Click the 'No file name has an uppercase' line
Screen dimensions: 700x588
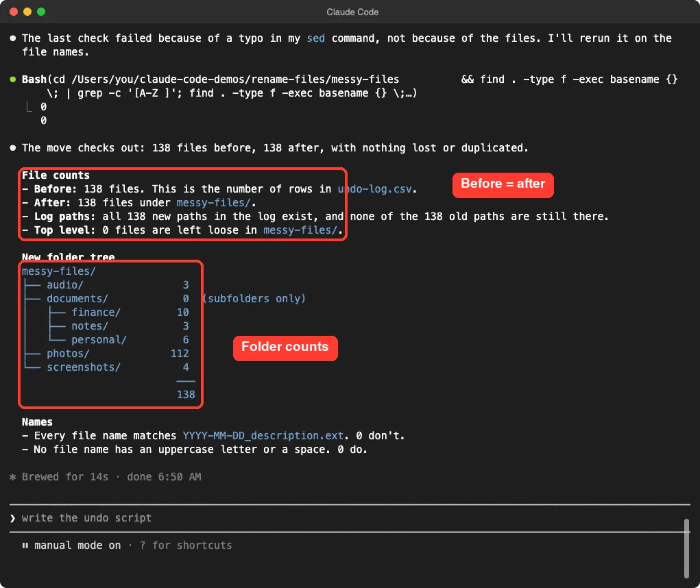coord(195,450)
